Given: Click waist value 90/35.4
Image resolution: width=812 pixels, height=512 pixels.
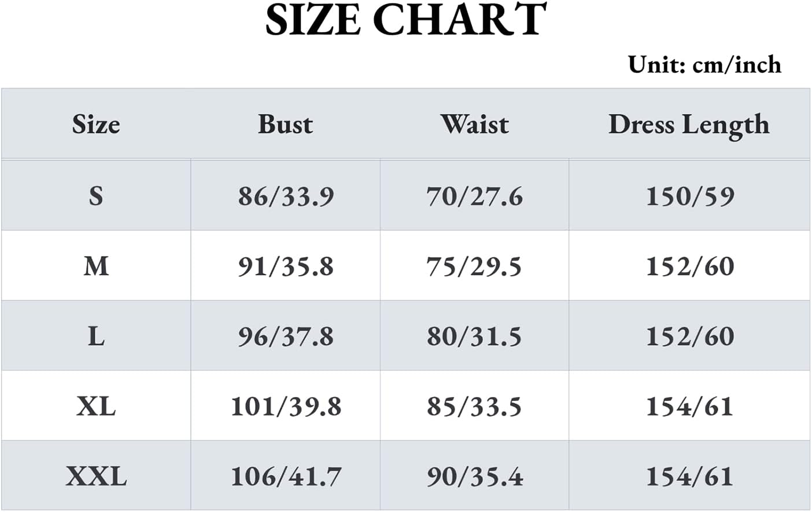Looking at the screenshot, I should tap(474, 477).
